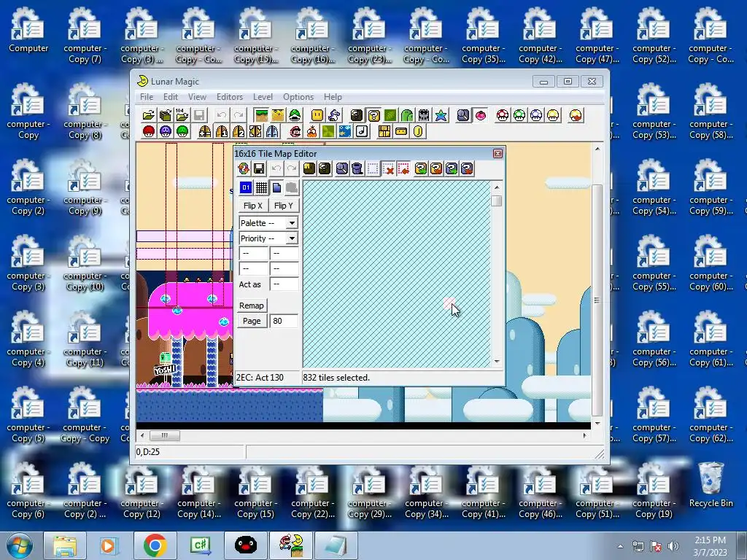Click the tile map vertical scrollbar thumb
Image resolution: width=747 pixels, height=560 pixels.
496,201
